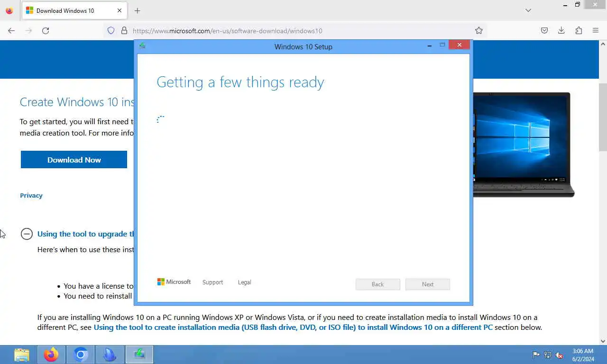
Task: Open the network tray icon
Action: pyautogui.click(x=548, y=355)
